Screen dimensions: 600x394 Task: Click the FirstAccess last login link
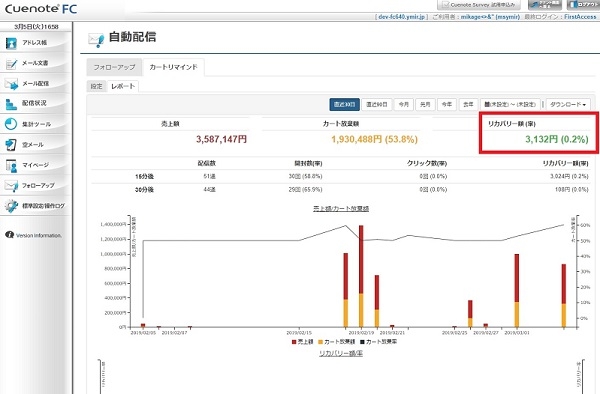(580, 17)
